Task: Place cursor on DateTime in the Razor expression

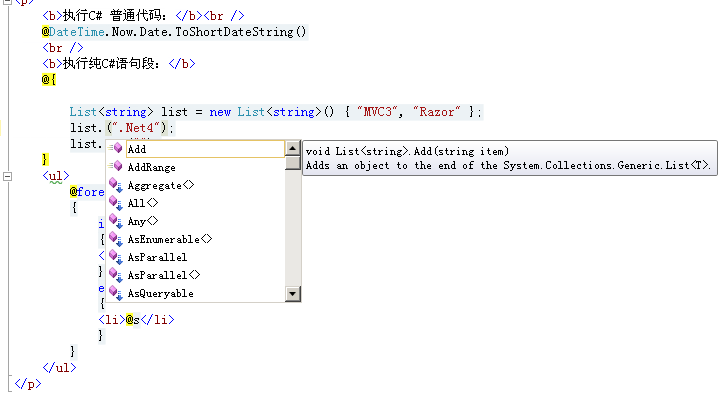Action: 77,32
